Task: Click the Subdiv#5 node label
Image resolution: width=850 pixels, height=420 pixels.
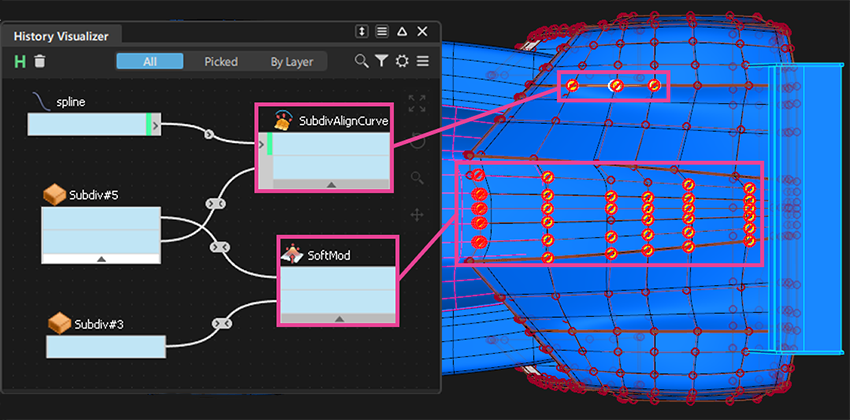Action: click(94, 196)
